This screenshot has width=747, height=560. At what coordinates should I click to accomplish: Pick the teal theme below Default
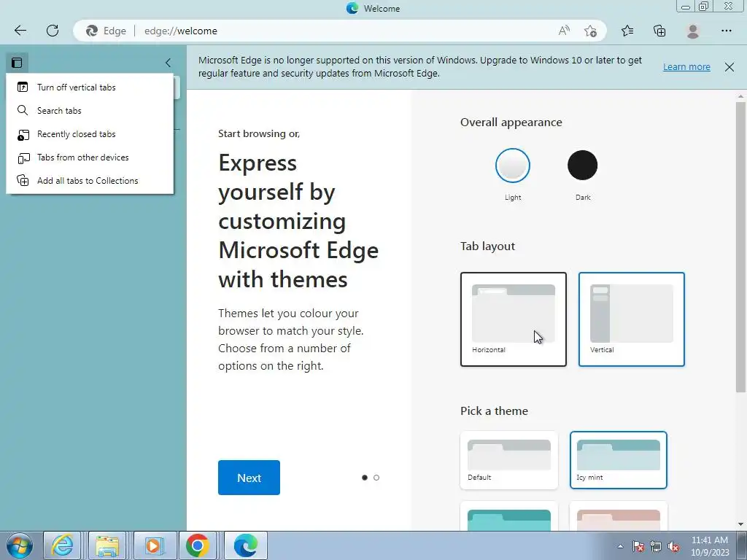[508, 517]
